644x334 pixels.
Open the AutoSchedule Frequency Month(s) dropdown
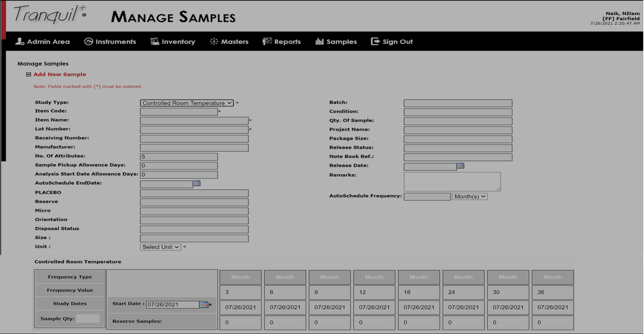click(x=469, y=196)
